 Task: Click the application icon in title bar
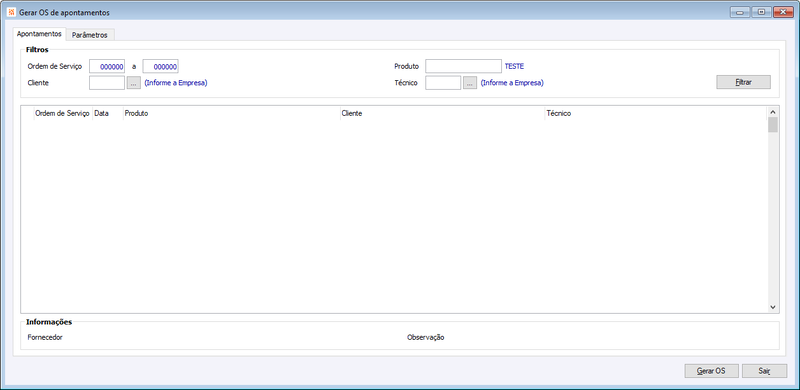(12, 12)
